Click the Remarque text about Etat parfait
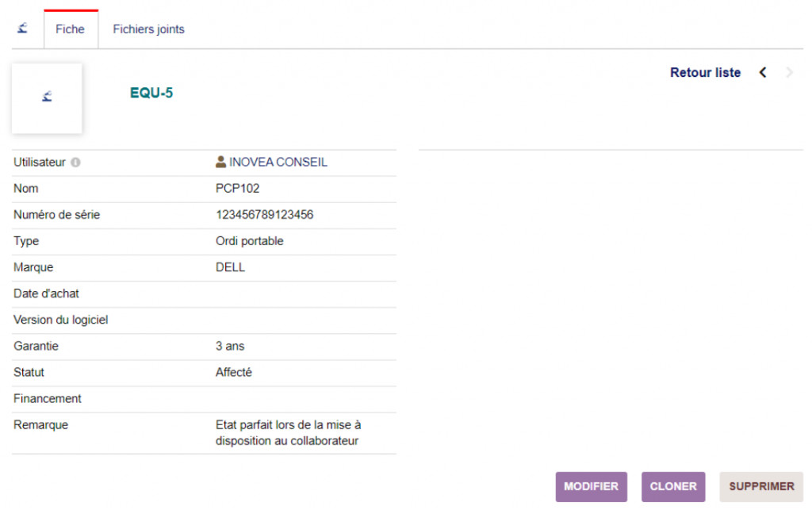Image resolution: width=812 pixels, height=514 pixels. pos(288,433)
